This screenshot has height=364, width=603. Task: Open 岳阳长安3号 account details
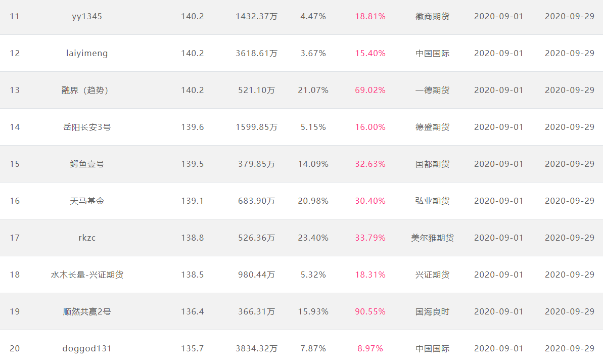click(x=87, y=127)
